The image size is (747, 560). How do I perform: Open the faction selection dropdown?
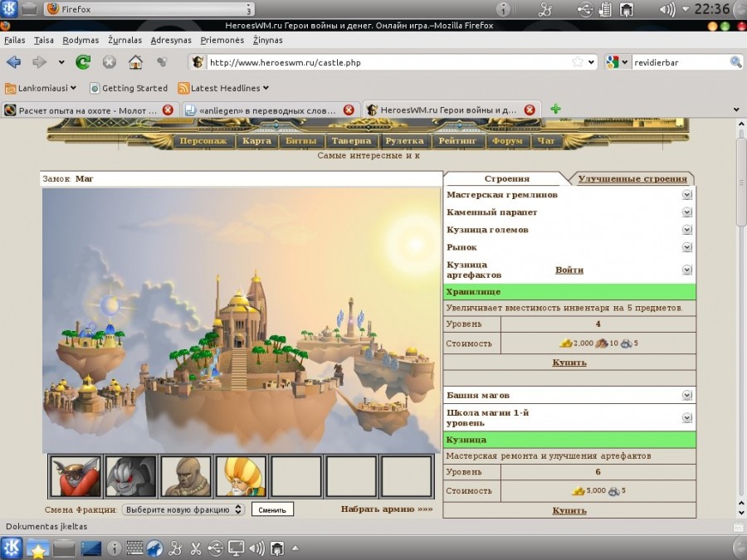click(x=183, y=509)
